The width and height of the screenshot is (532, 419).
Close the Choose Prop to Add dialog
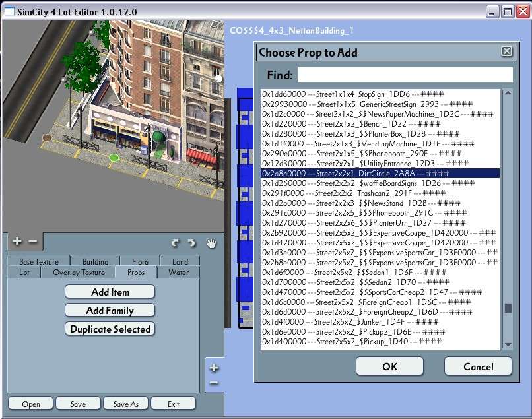point(506,51)
